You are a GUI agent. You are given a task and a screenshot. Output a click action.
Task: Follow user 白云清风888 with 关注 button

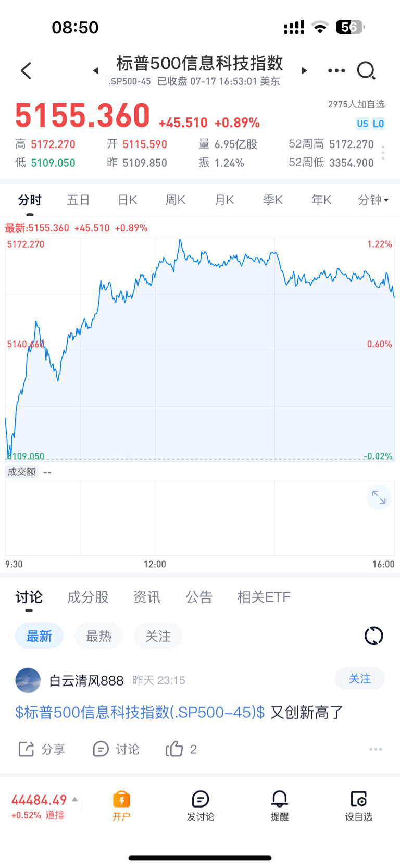click(x=360, y=679)
